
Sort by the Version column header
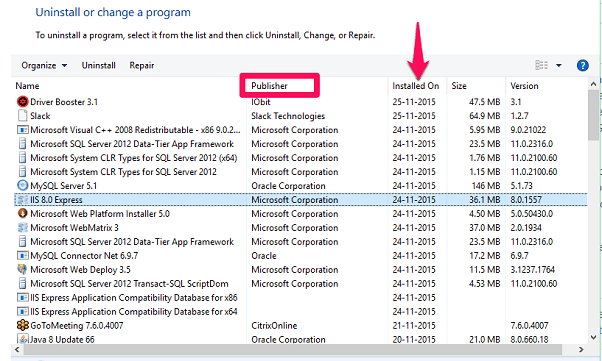point(524,86)
